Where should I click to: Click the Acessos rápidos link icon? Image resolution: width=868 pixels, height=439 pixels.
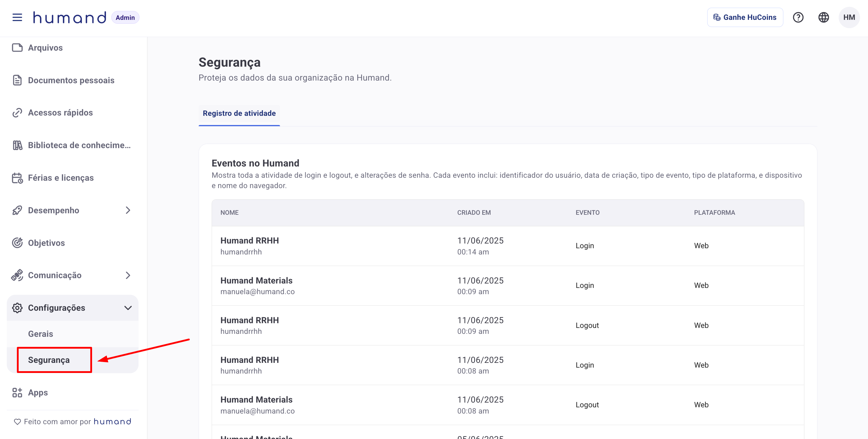point(17,113)
